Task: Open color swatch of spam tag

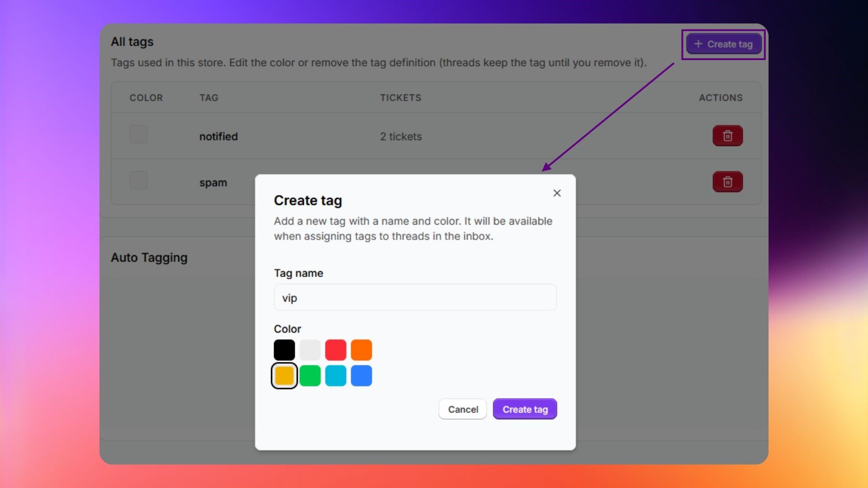Action: tap(138, 180)
